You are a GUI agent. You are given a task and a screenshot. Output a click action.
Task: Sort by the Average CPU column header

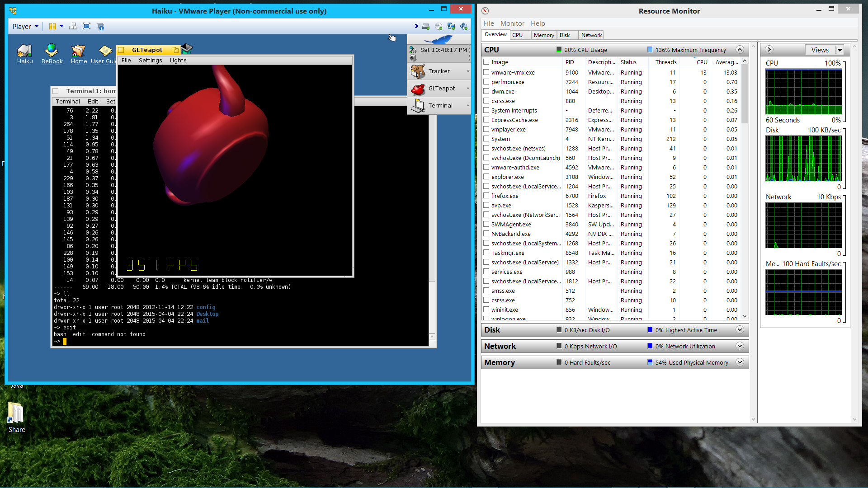click(x=726, y=62)
